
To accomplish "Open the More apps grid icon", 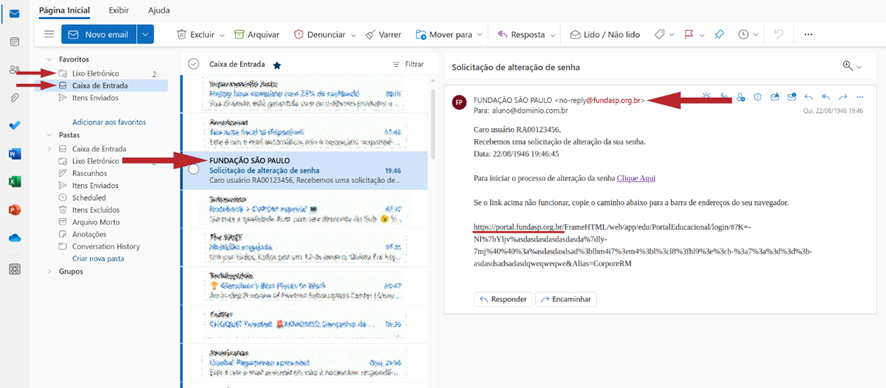I will click(x=15, y=269).
